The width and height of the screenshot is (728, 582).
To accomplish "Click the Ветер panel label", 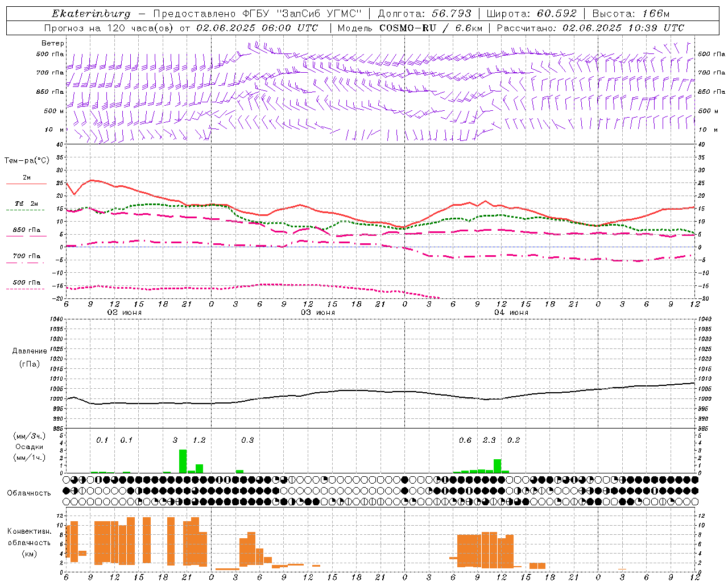I will [53, 43].
